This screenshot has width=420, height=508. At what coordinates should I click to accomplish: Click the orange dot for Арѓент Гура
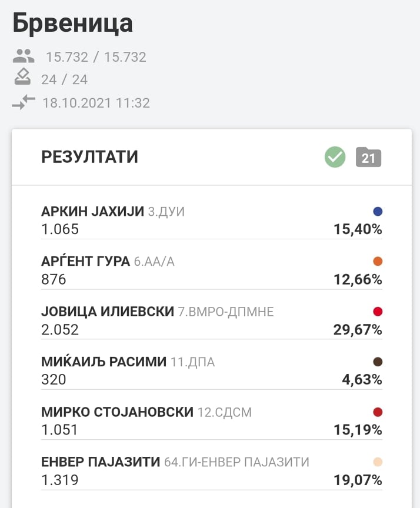[x=378, y=261]
